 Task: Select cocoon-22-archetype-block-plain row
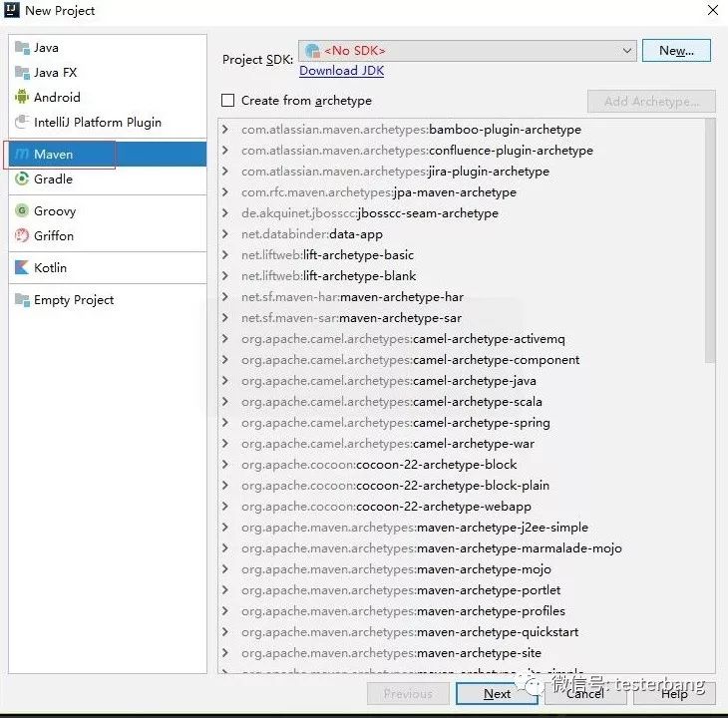[462, 485]
